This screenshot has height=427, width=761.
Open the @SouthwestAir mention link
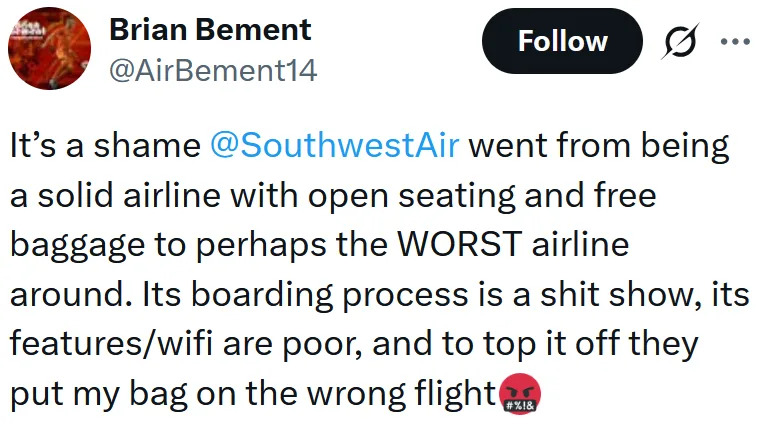(335, 144)
